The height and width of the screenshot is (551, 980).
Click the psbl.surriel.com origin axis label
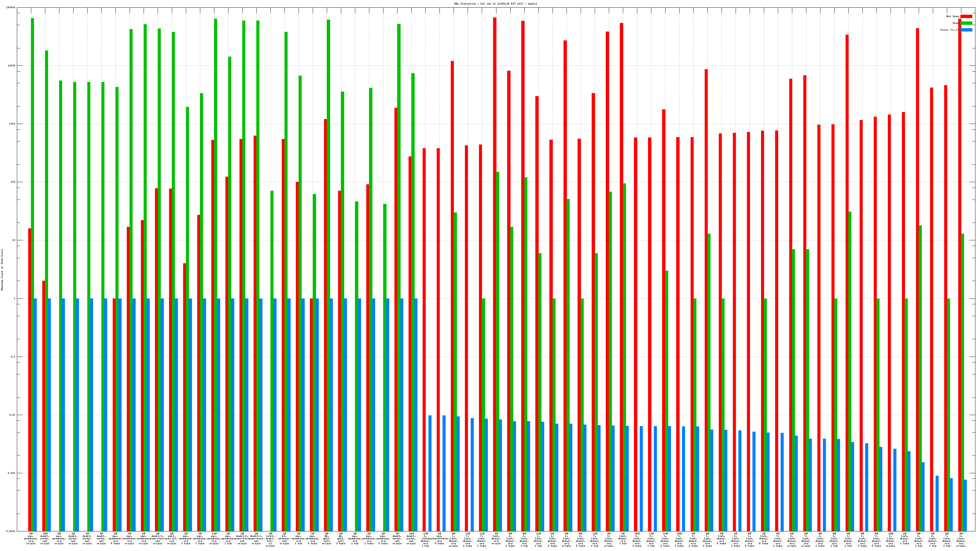[172, 538]
